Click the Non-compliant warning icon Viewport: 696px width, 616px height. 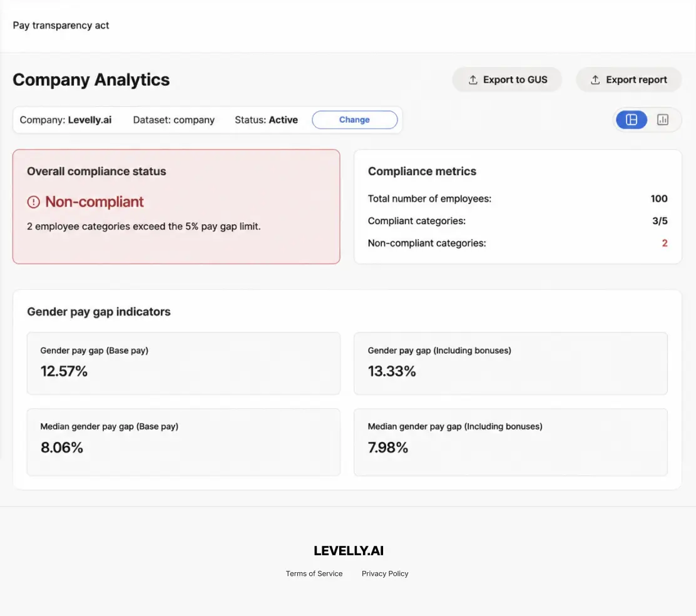click(33, 202)
